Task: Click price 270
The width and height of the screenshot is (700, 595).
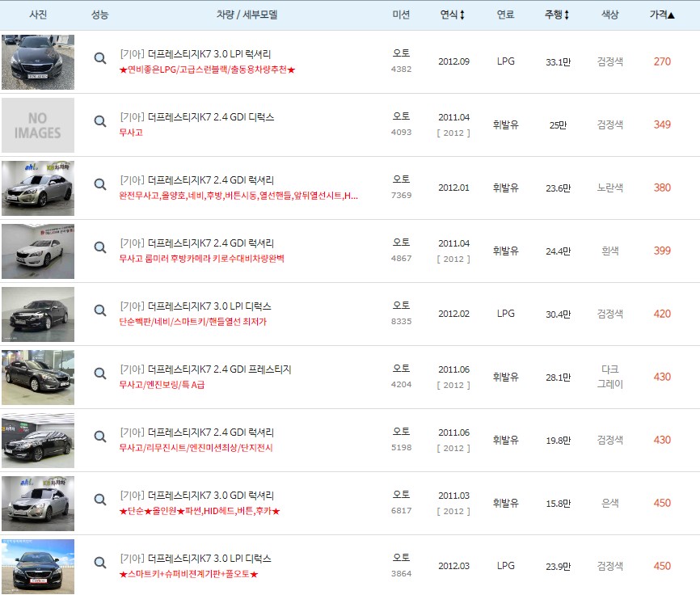Action: click(662, 61)
